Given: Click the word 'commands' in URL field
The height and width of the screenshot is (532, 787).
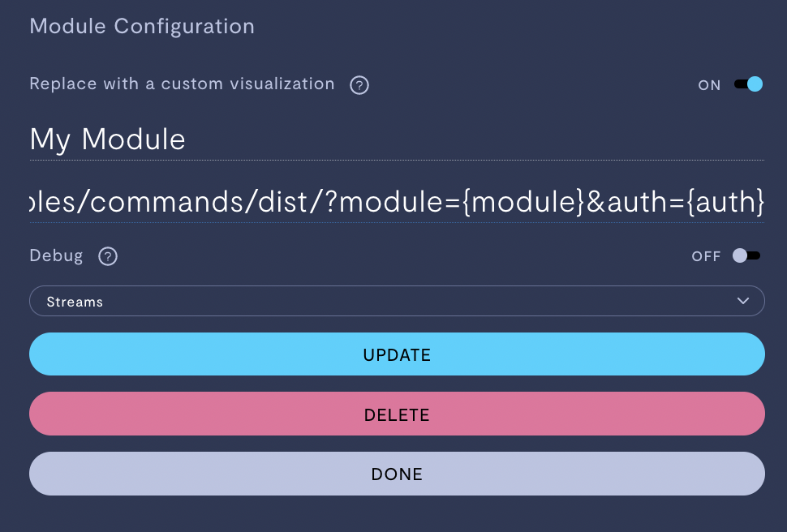Looking at the screenshot, I should (167, 202).
